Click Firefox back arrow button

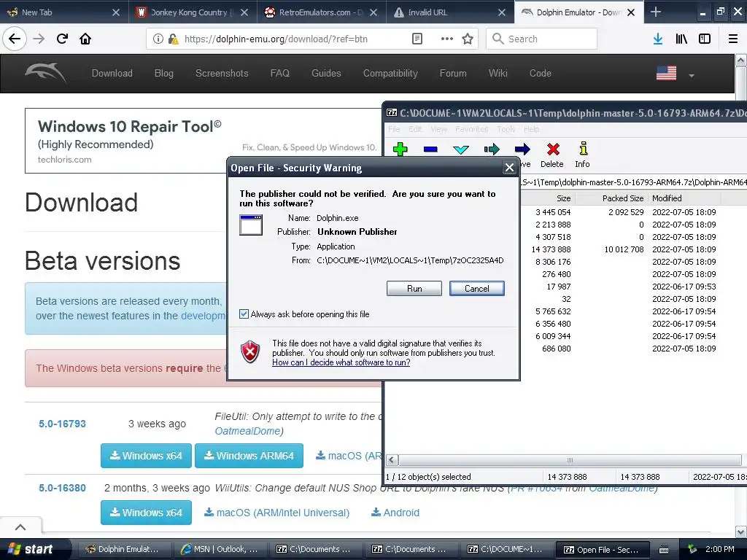click(15, 39)
